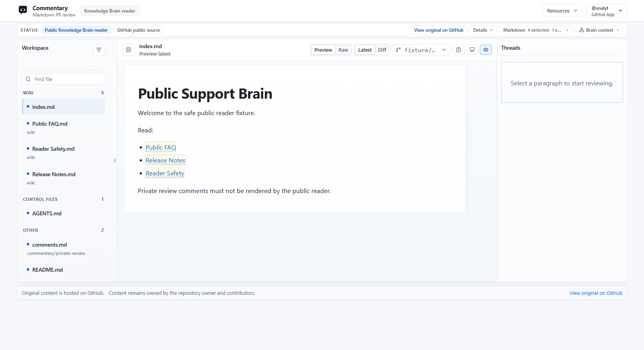The width and height of the screenshot is (644, 350).
Task: Click footer View original on GitHub link
Action: pos(595,293)
